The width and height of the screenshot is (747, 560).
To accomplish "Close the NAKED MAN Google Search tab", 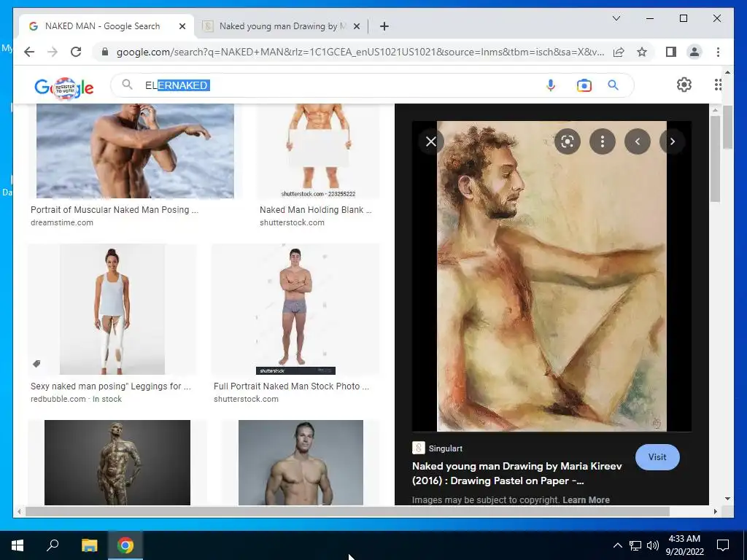I will click(x=182, y=26).
